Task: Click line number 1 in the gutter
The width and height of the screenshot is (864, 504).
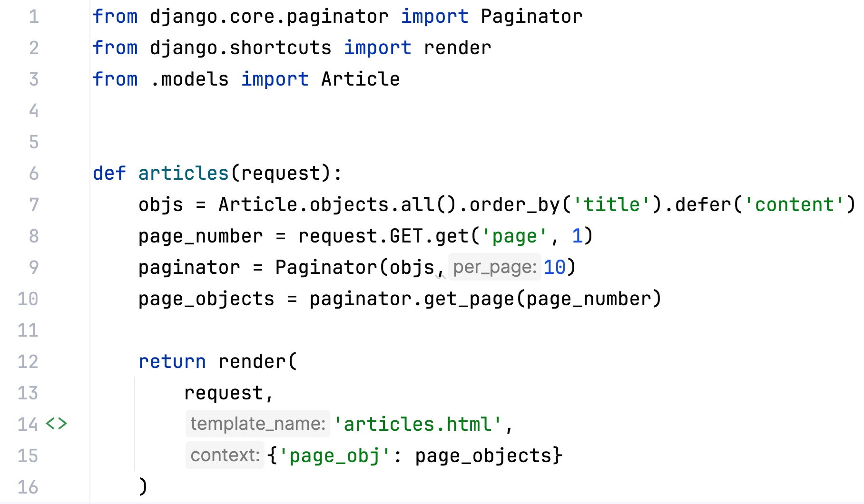Action: 33,17
